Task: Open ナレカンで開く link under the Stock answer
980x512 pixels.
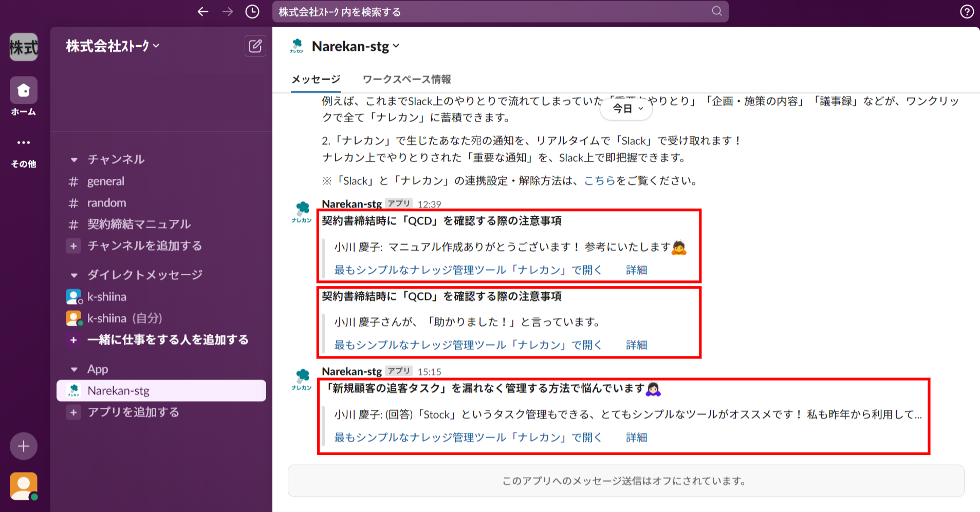Action: tap(468, 438)
